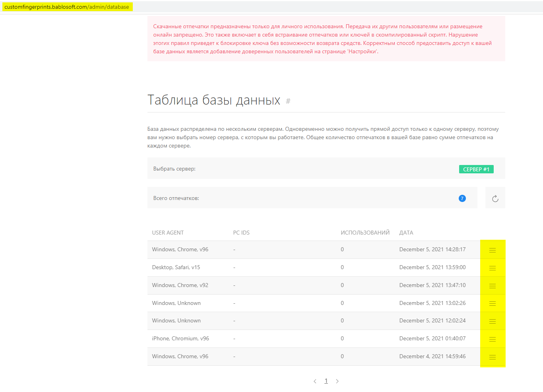Open menu for Windows, Chrome, v96 14:28:17 row
Screen dimensions: 543x392
pos(492,250)
